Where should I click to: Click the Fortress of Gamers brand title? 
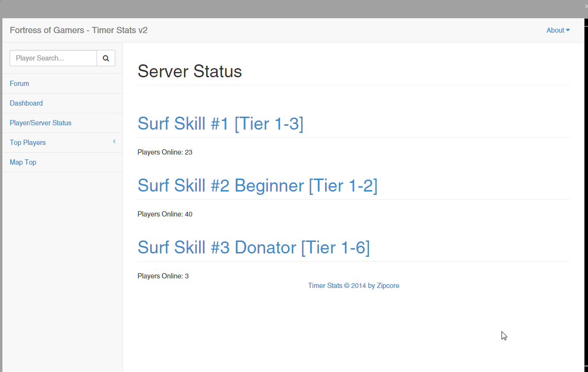[78, 30]
